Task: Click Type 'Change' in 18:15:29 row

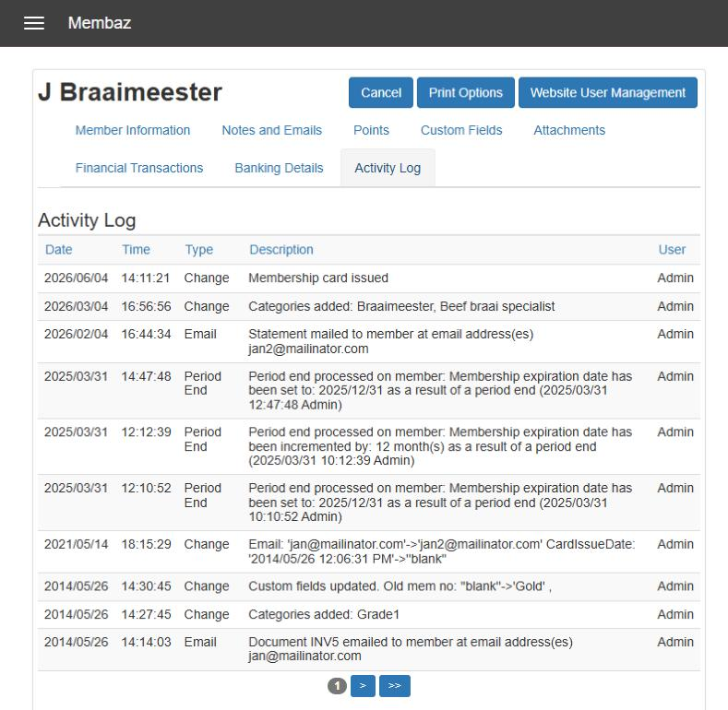Action: [x=207, y=544]
